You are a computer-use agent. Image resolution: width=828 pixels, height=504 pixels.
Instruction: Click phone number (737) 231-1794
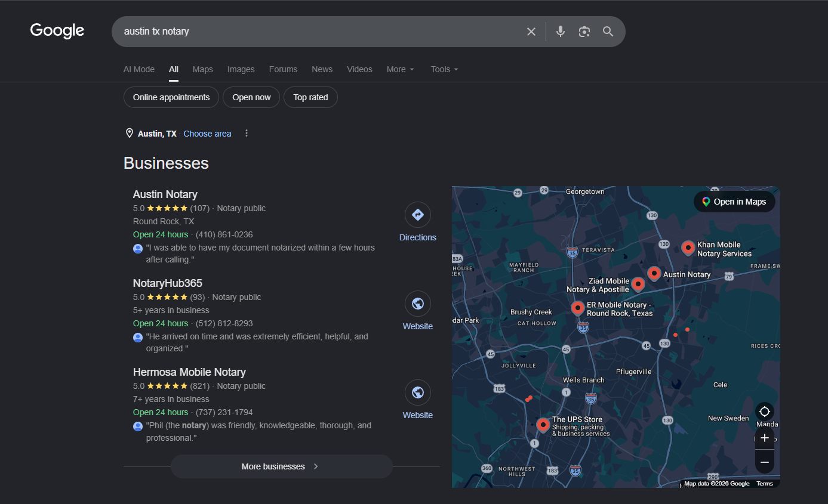224,412
